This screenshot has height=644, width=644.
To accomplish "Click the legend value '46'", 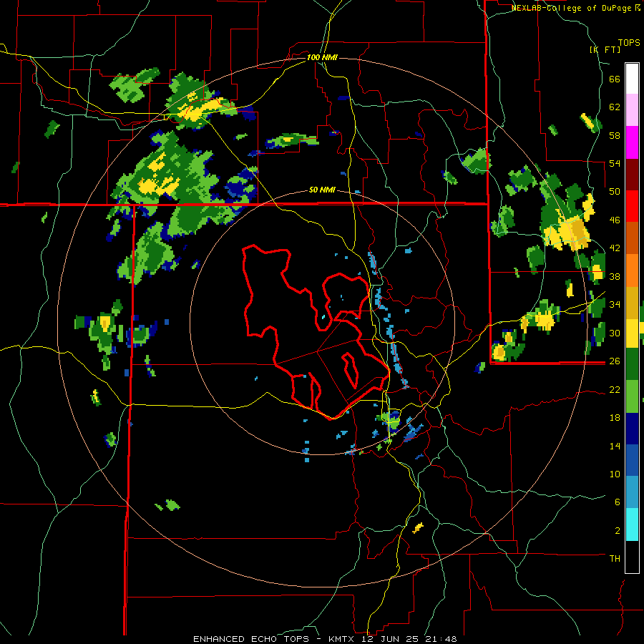I will tap(615, 220).
